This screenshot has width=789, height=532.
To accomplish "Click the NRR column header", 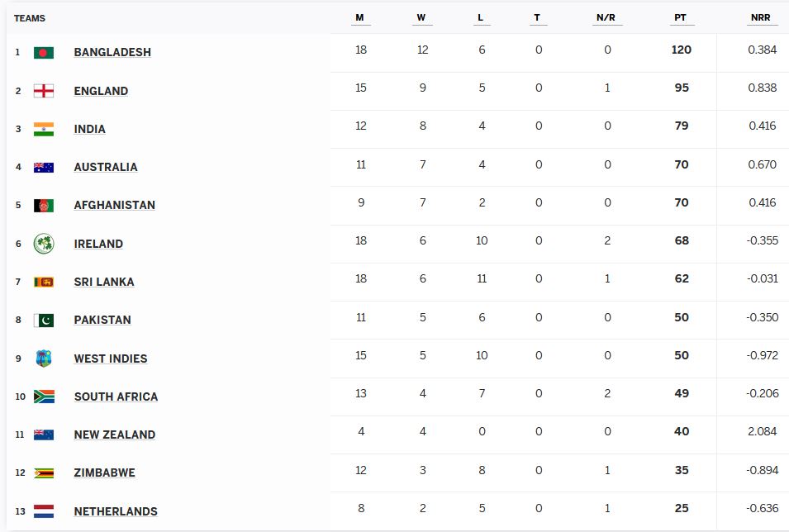I will point(761,17).
